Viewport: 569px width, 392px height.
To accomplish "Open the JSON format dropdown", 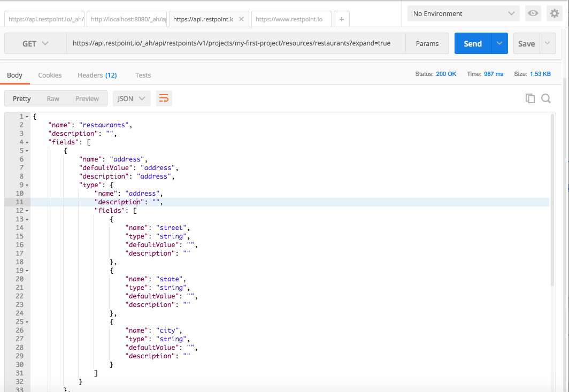I will 132,98.
